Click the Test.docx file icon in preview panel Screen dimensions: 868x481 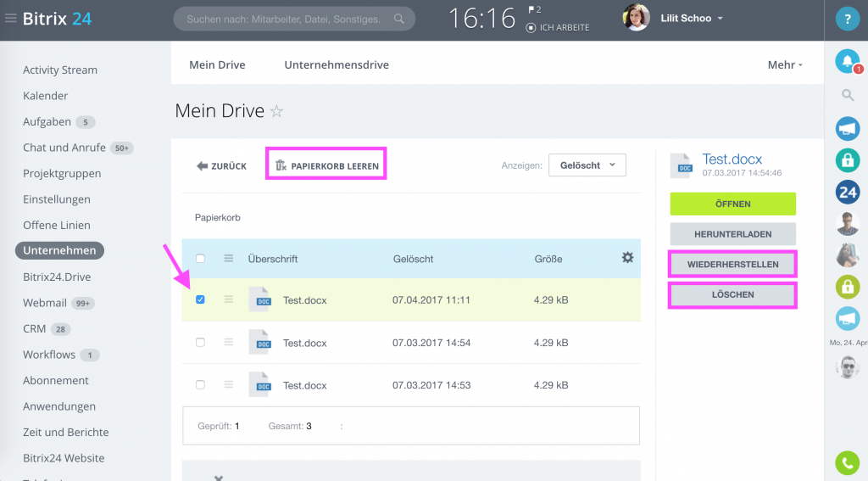(x=682, y=165)
